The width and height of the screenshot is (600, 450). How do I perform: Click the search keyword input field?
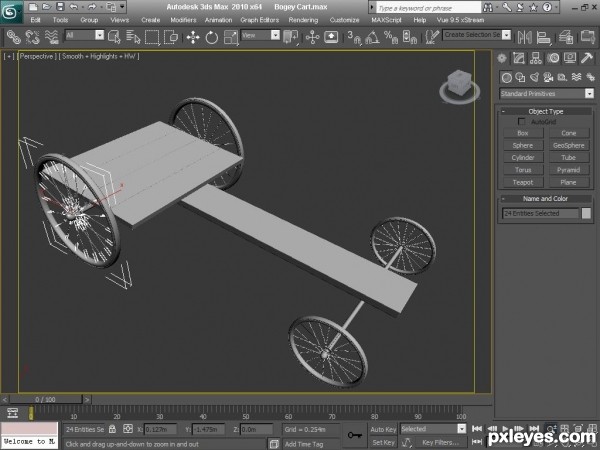(x=429, y=7)
